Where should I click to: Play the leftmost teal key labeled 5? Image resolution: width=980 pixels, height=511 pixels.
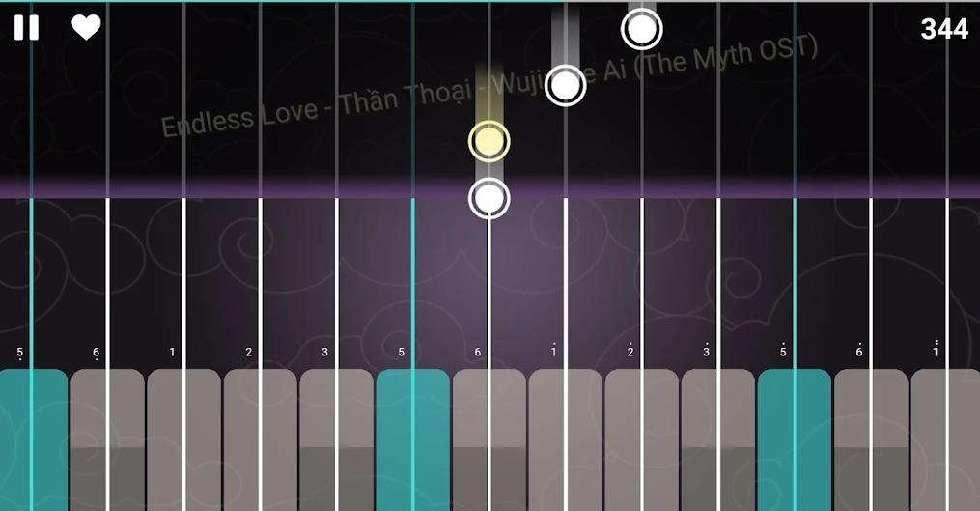(x=33, y=440)
